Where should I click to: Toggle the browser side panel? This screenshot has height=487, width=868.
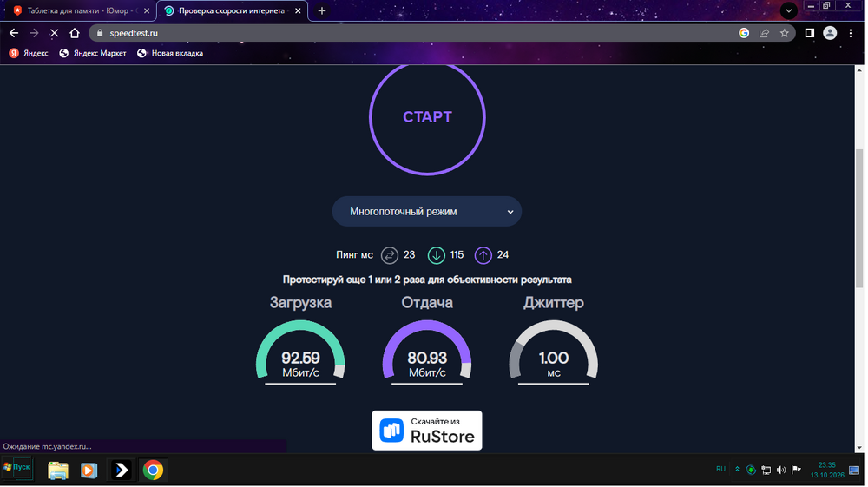point(809,33)
